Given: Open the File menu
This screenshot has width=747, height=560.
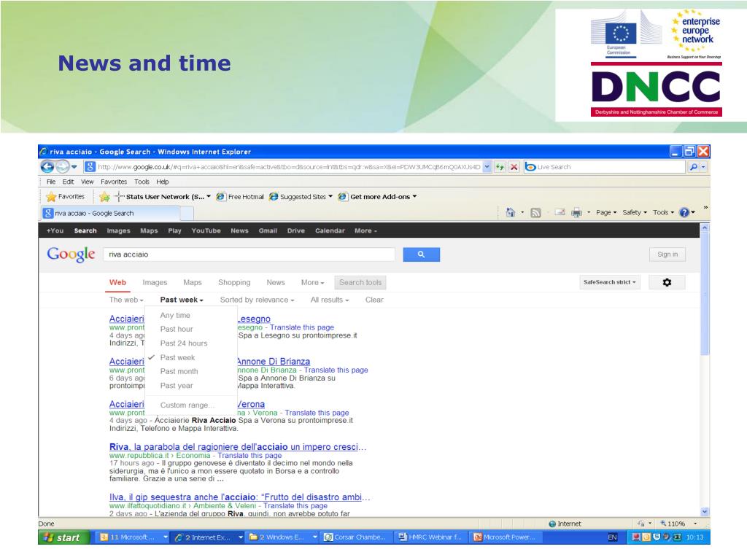Looking at the screenshot, I should tap(51, 182).
